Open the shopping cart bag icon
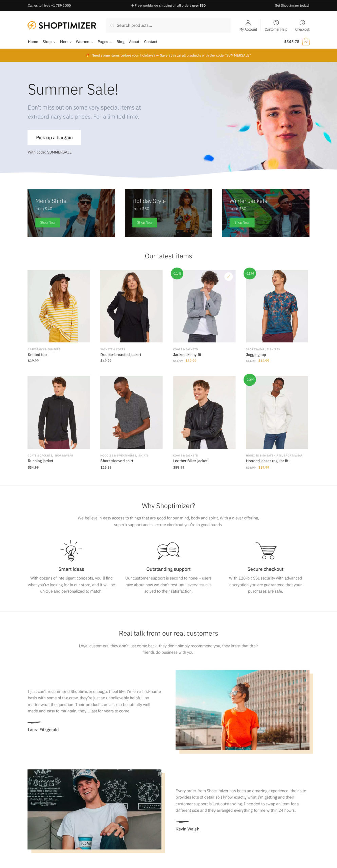This screenshot has height=868, width=337. tap(306, 42)
